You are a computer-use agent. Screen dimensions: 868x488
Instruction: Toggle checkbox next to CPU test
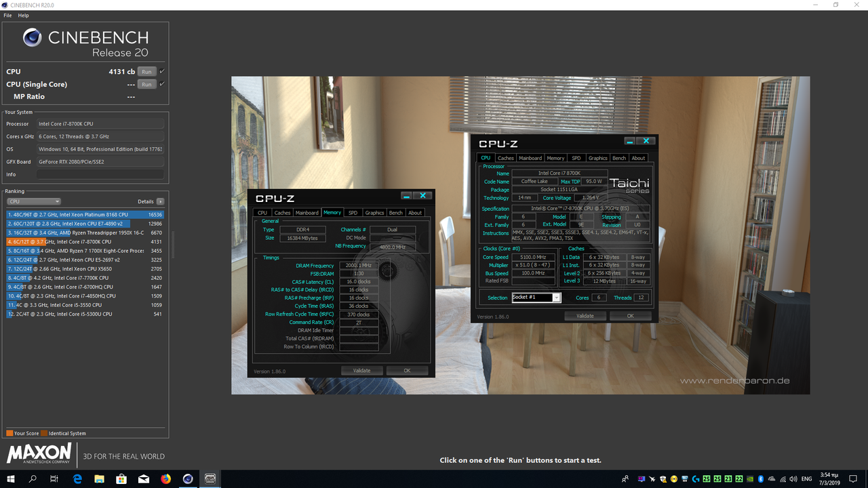tap(161, 71)
